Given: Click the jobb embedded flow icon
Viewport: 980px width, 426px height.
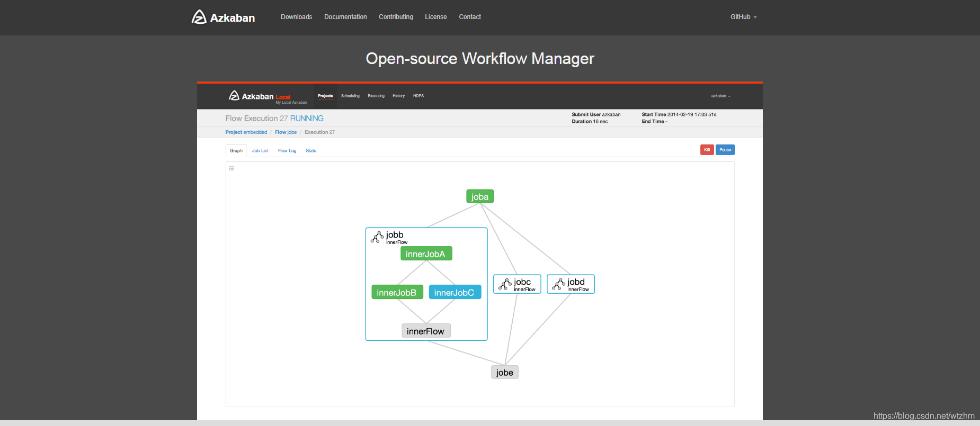Looking at the screenshot, I should [x=377, y=237].
